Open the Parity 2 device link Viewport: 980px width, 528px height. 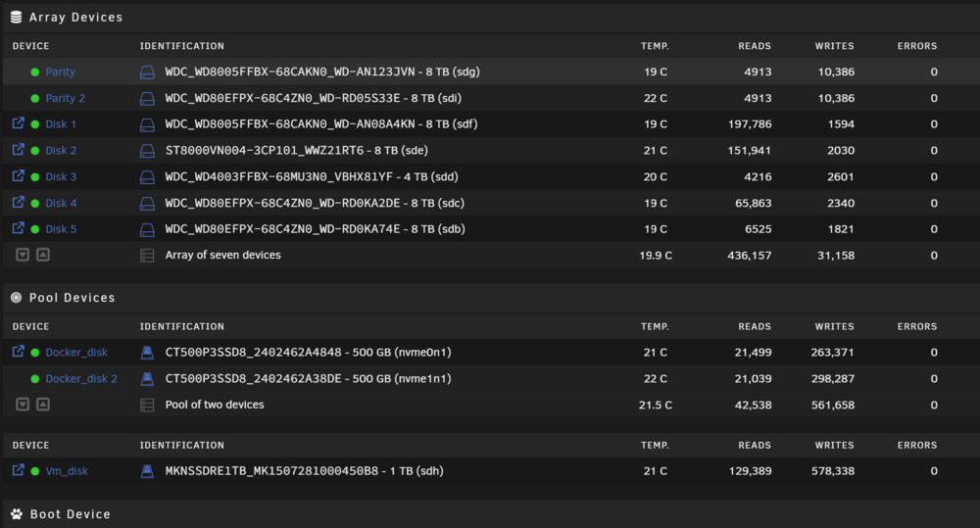pos(65,98)
